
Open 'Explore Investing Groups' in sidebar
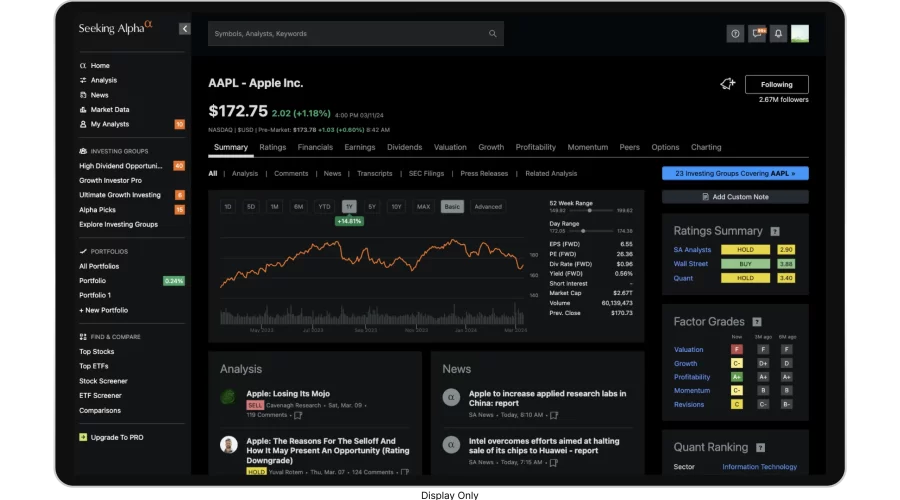[118, 224]
